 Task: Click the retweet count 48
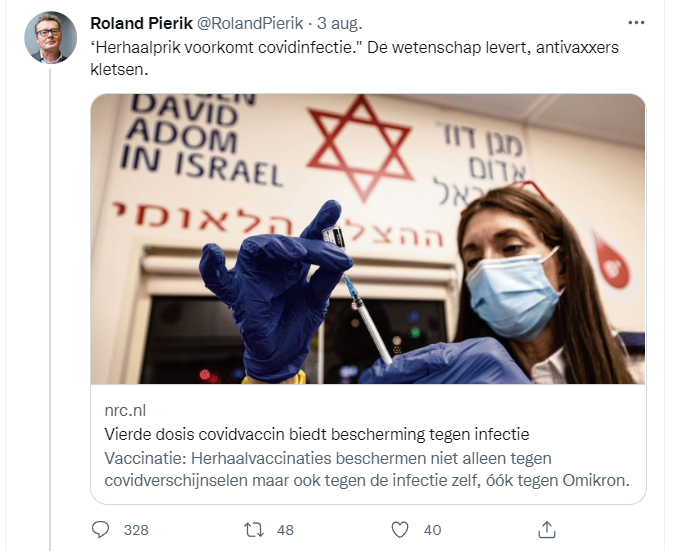(x=285, y=530)
